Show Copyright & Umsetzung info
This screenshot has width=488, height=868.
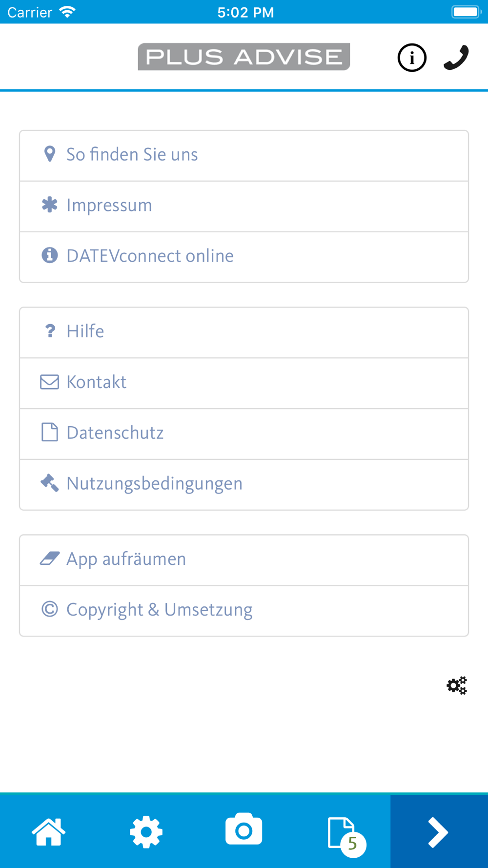244,610
